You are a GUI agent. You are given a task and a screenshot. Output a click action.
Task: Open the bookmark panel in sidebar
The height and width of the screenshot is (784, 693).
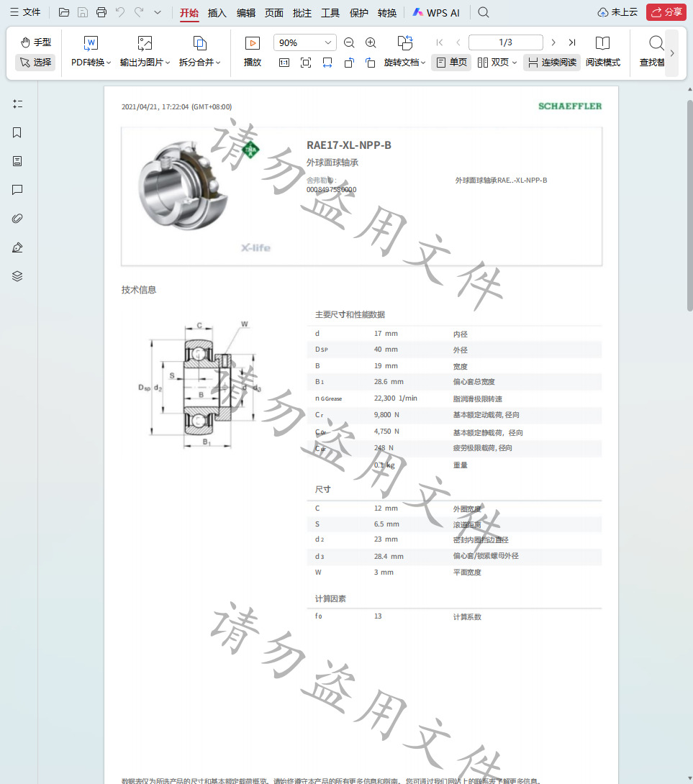(x=17, y=132)
